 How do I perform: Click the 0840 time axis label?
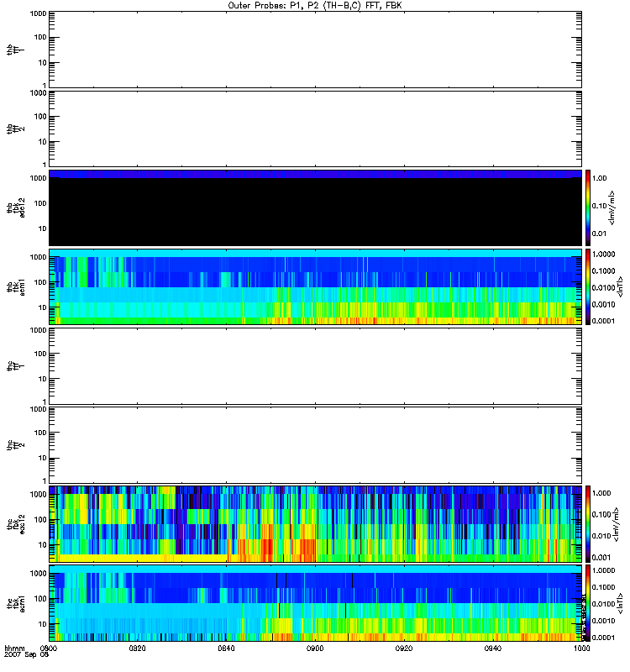tap(226, 648)
